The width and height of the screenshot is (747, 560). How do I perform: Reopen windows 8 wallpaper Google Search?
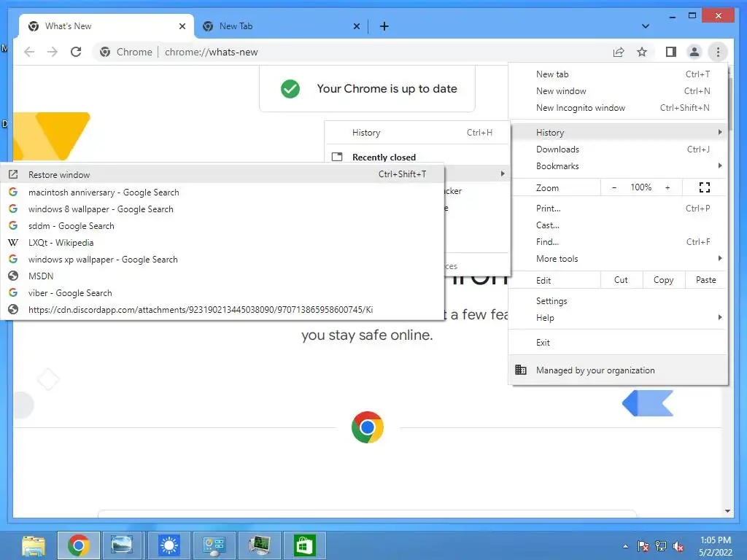[x=222, y=209]
